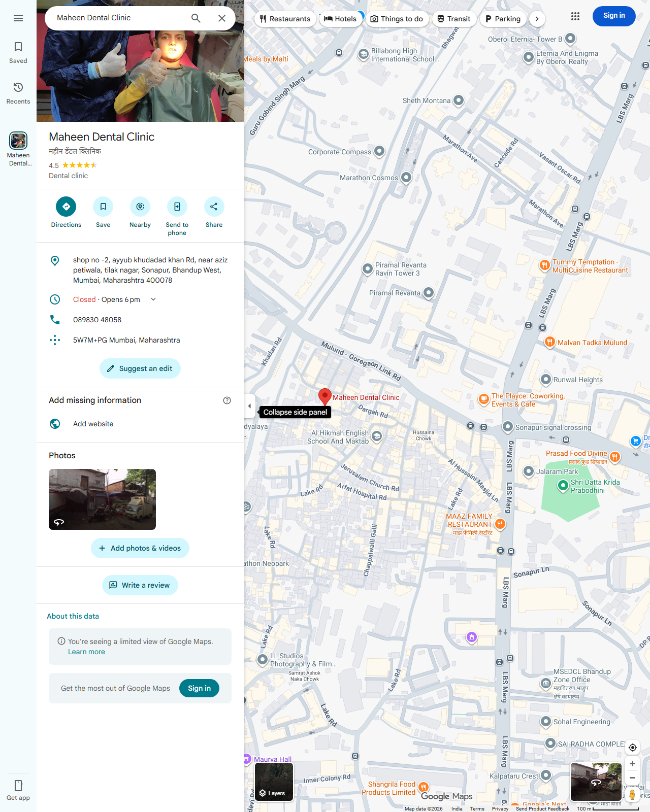Screen dimensions: 650x812
Task: Click Prasad Food Divine marker
Action: coord(614,457)
